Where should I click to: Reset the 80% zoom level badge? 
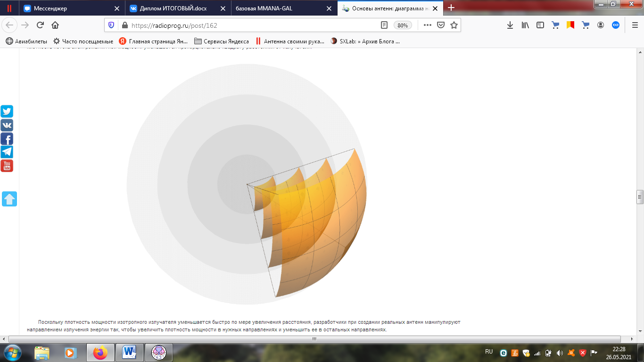(403, 25)
